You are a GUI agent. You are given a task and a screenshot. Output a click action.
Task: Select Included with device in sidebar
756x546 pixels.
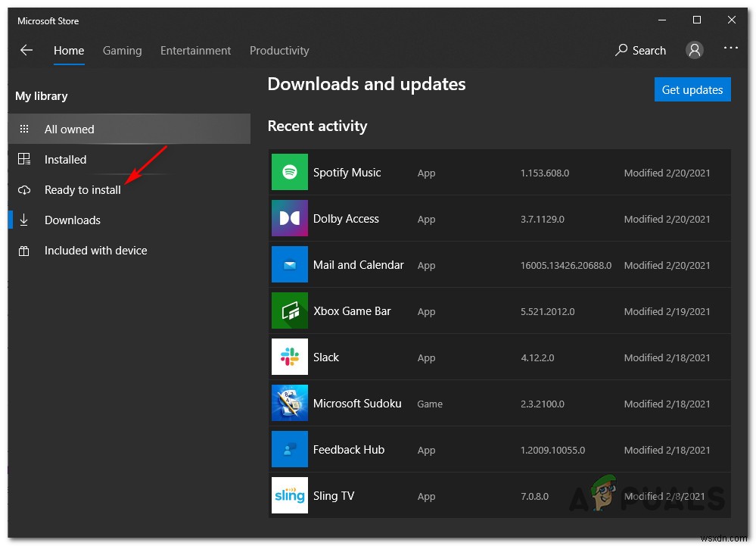pos(95,250)
